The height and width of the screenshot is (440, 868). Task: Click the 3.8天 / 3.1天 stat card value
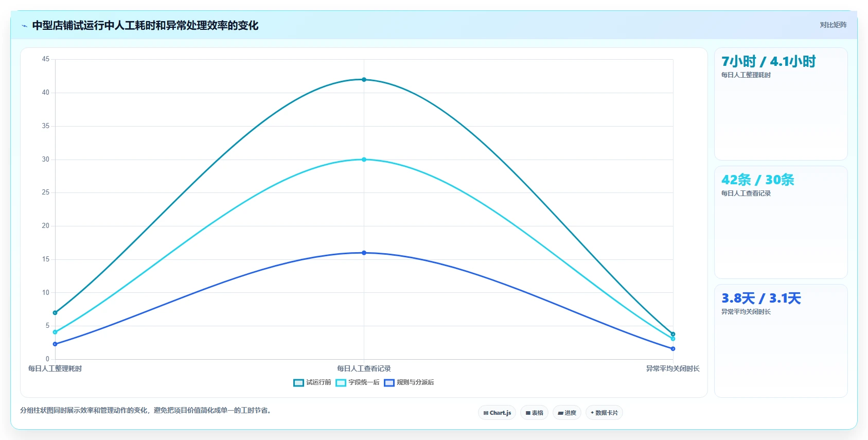761,298
